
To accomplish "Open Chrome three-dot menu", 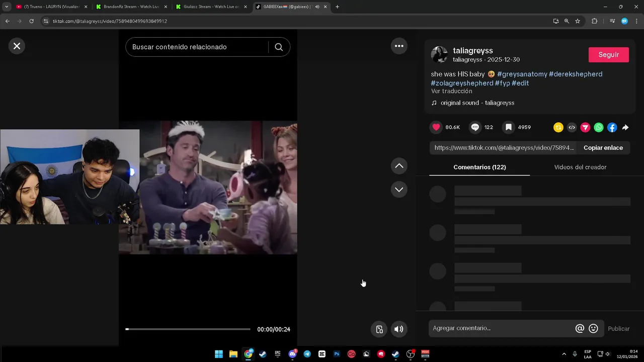I will coord(636,21).
